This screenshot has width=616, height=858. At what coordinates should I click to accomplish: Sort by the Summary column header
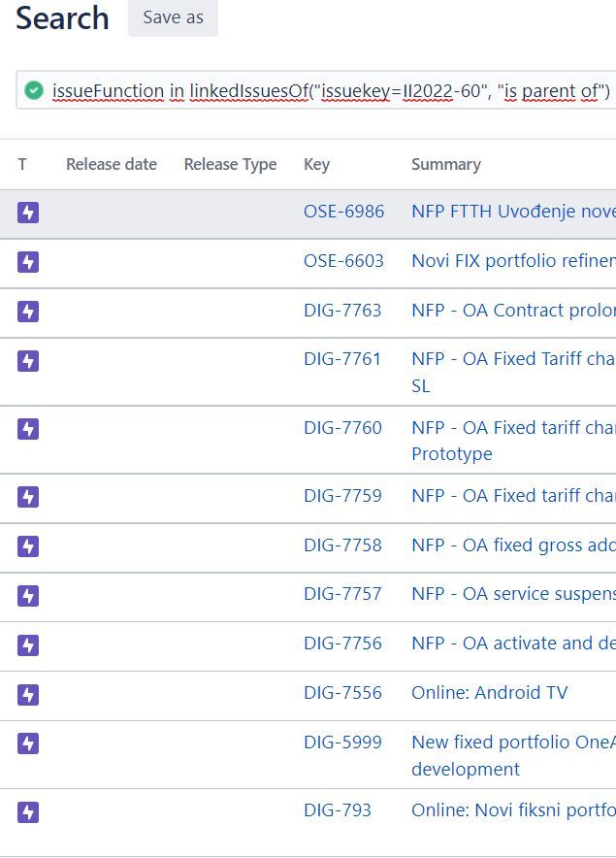(x=446, y=164)
